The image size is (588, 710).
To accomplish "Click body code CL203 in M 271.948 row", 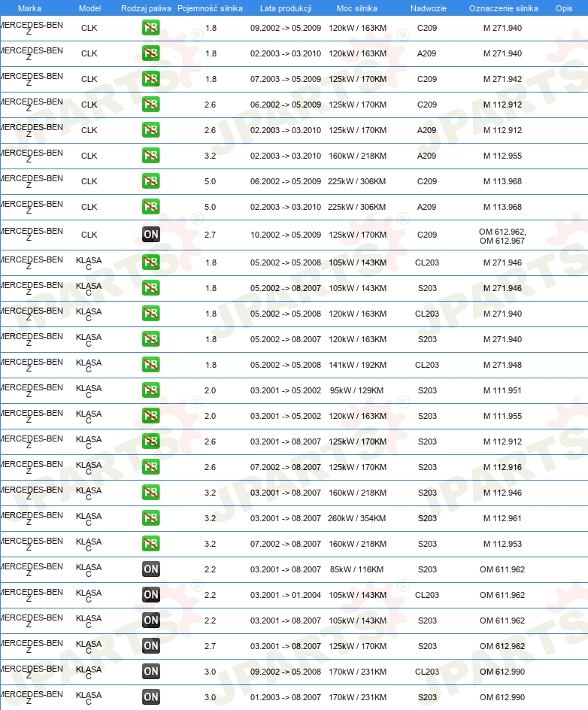I will (x=427, y=365).
